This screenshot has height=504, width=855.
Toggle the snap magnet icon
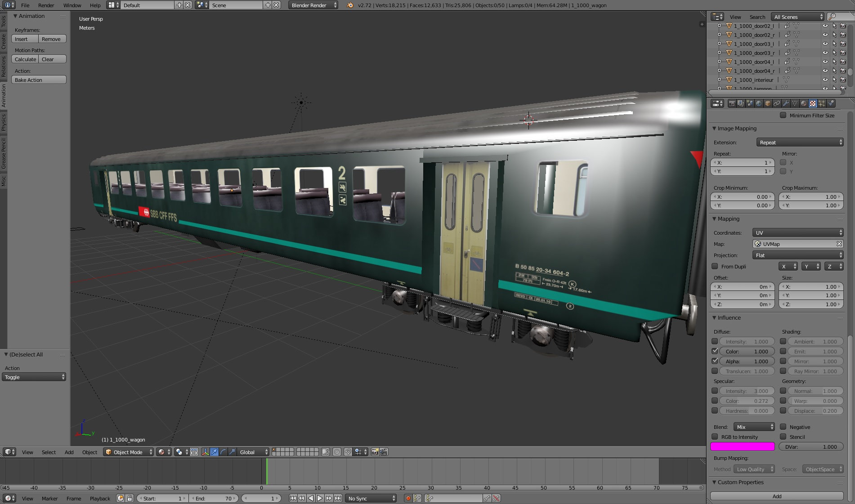pos(348,452)
